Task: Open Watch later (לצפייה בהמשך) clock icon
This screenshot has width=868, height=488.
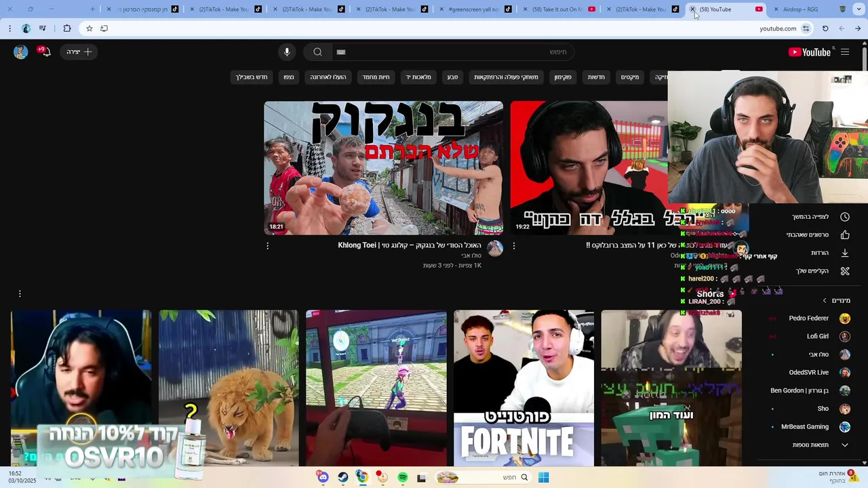Action: pos(845,217)
